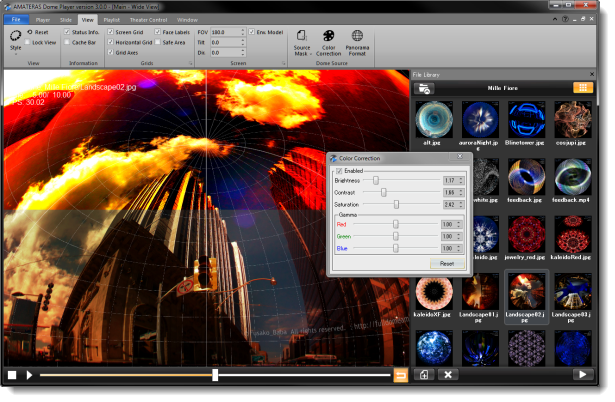
Task: Adjust the Saturation value stepper
Action: (x=461, y=204)
